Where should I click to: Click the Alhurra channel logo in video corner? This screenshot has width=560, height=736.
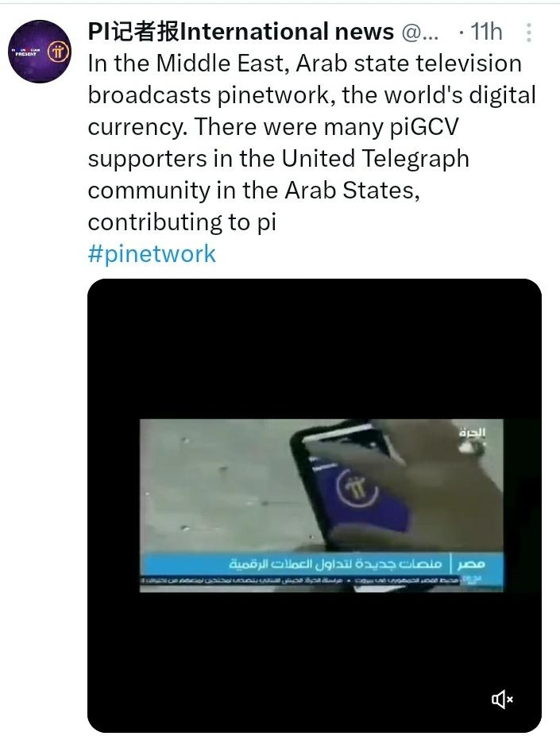[472, 433]
